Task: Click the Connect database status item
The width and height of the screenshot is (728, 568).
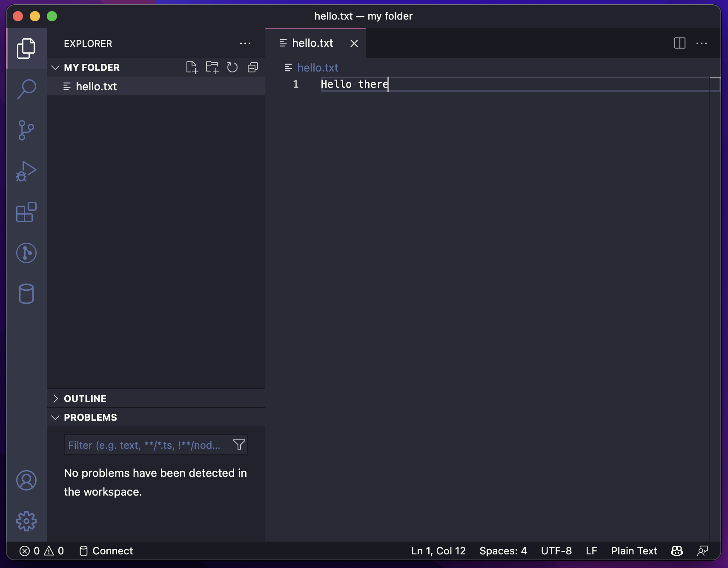Action: pyautogui.click(x=106, y=551)
